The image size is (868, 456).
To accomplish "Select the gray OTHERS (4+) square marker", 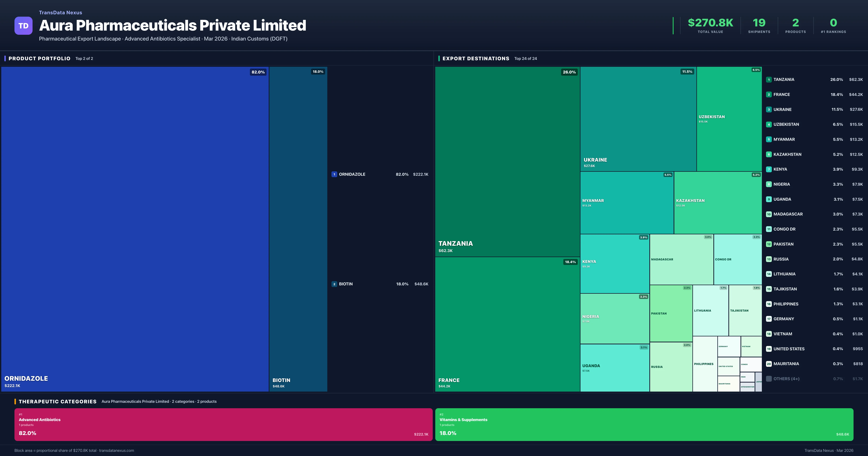I will click(769, 379).
